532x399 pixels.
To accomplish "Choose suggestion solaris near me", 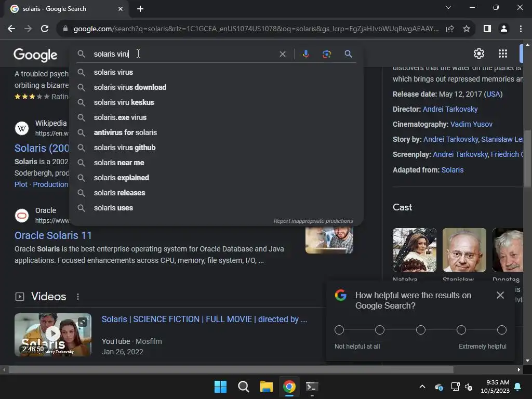I will pos(216,163).
